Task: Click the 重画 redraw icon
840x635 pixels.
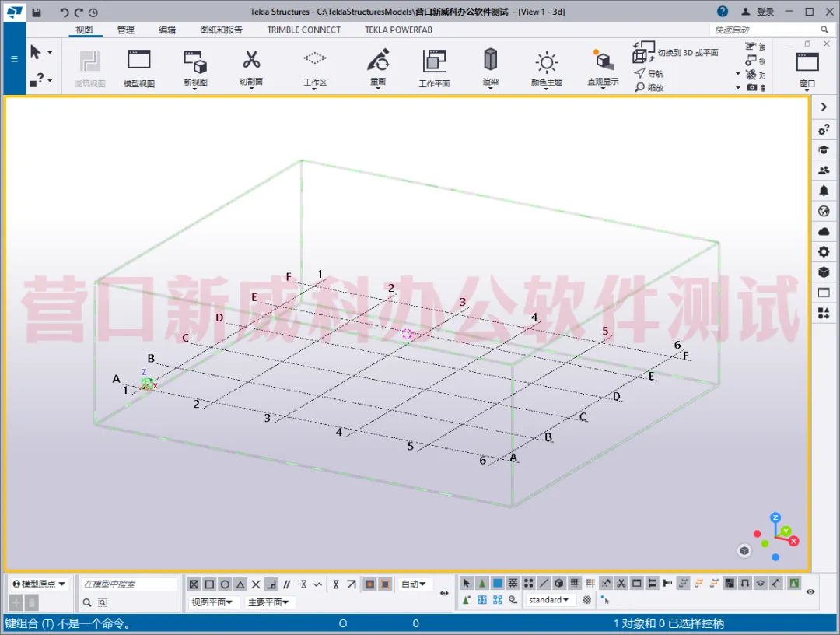Action: coord(378,60)
